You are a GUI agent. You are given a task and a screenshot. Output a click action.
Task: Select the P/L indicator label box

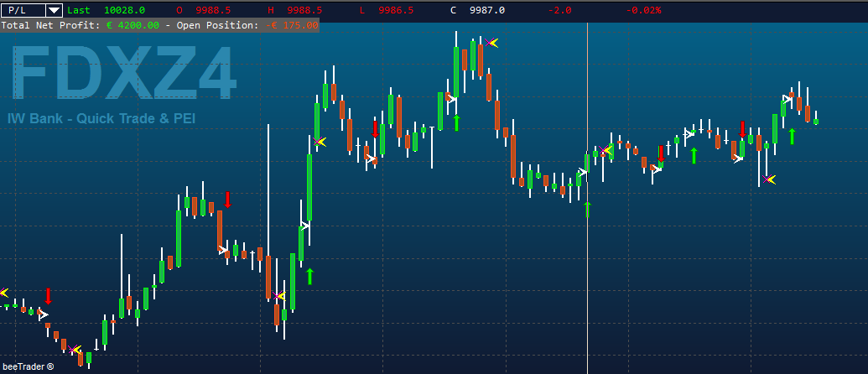coord(23,10)
